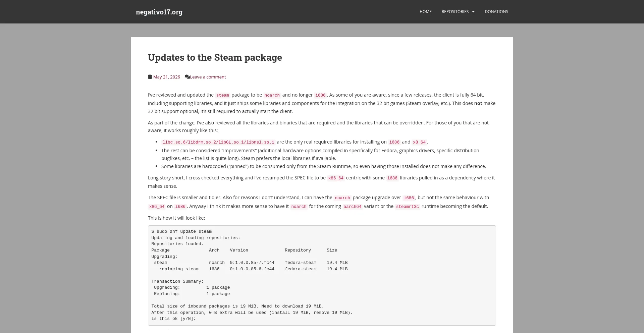The height and width of the screenshot is (333, 644).
Task: Open the 'Updates to the Steam package' heading
Action: 215,57
